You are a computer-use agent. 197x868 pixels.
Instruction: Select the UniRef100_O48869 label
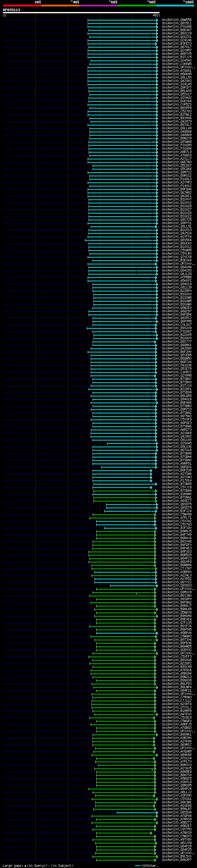pos(176,135)
